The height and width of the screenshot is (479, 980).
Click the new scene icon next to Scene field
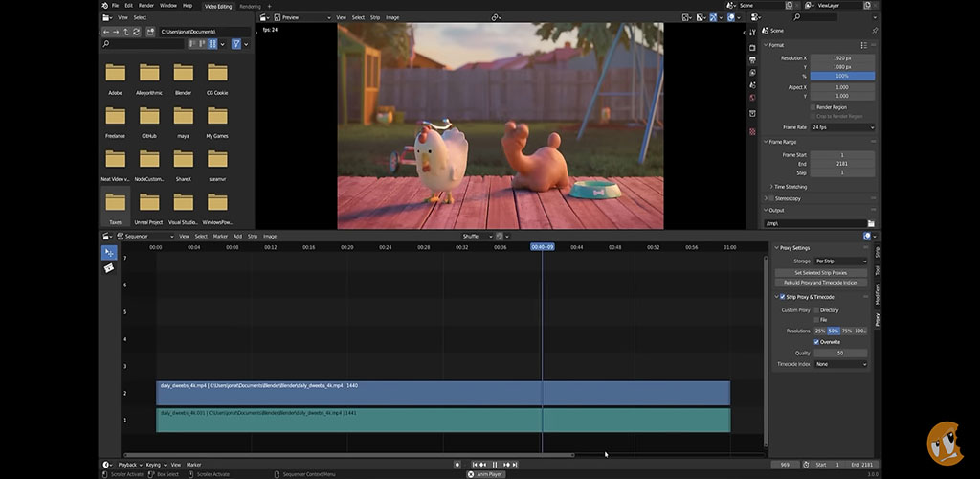(x=789, y=5)
